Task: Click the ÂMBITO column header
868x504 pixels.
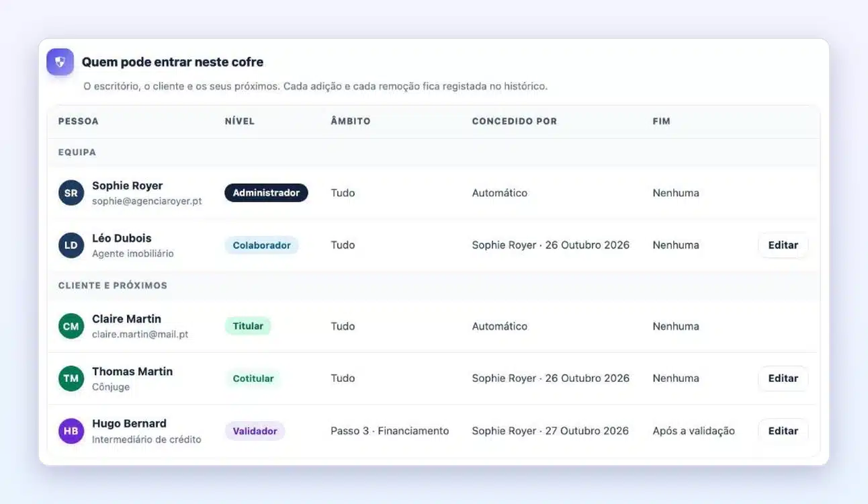Action: point(351,122)
